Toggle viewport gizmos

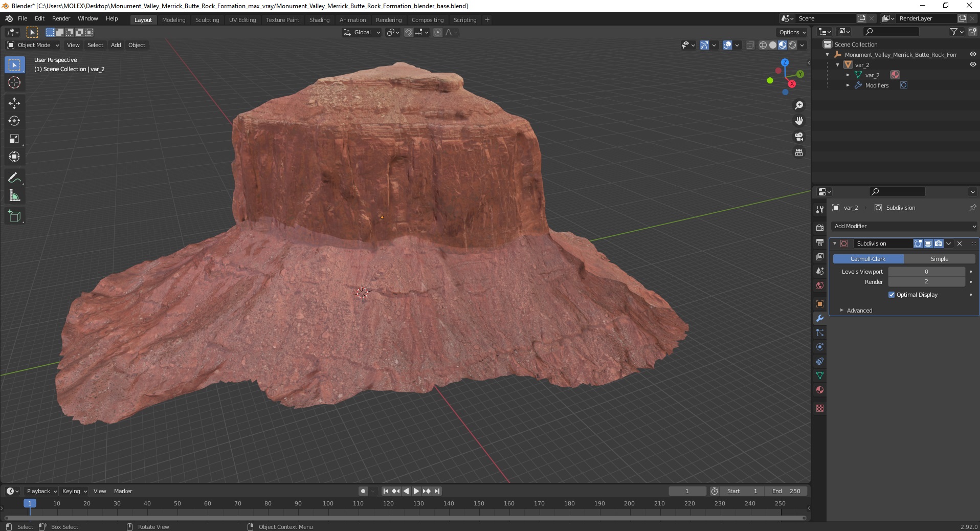point(704,45)
